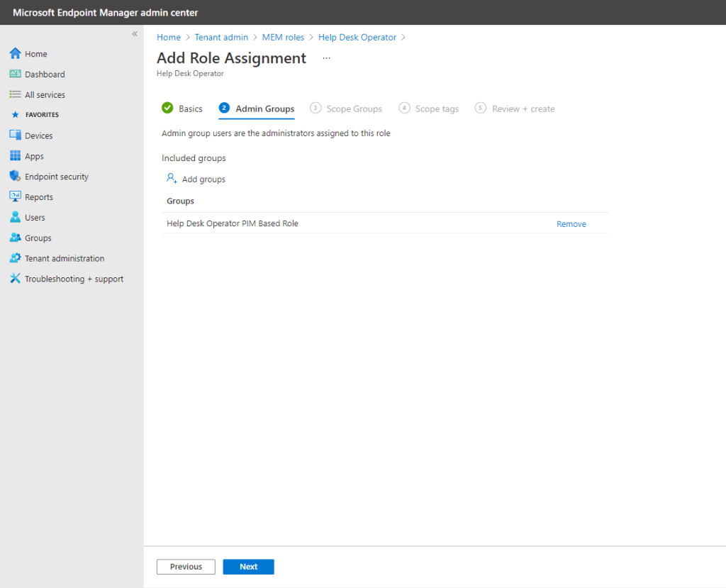Select the Review + create step tab

tap(515, 109)
